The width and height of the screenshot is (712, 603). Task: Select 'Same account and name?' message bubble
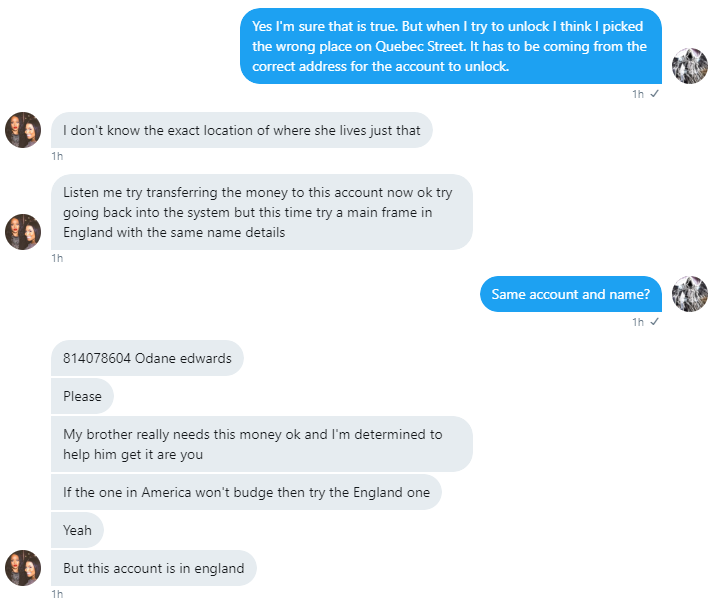tap(571, 294)
